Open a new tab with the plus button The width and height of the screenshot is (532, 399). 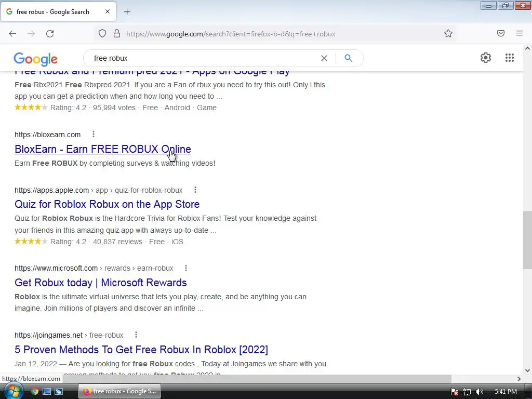click(x=127, y=12)
